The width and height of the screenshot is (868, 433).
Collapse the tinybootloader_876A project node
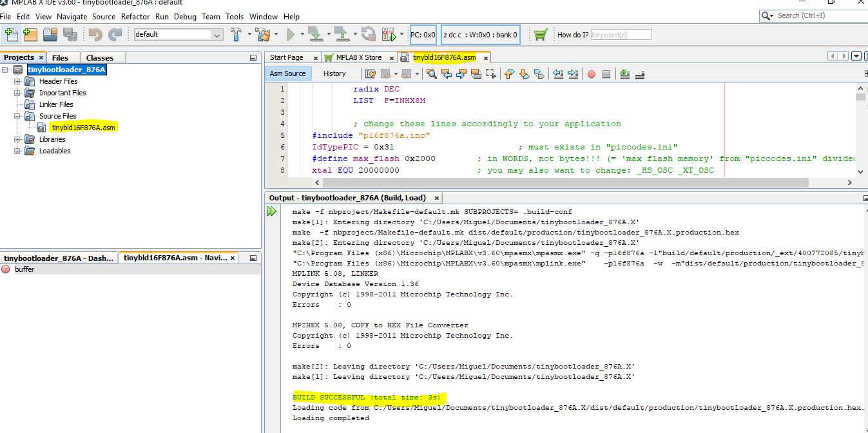(x=6, y=70)
